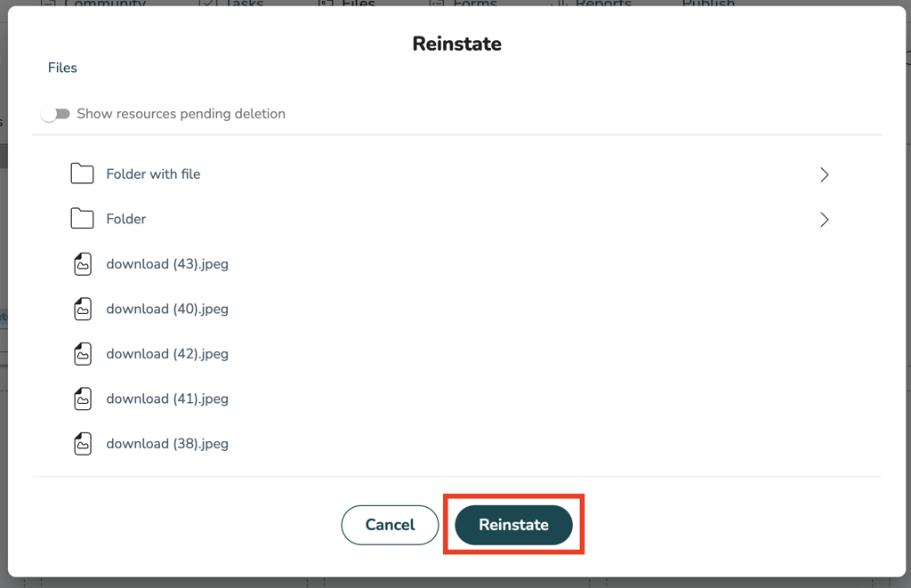Screen dimensions: 911x588
Task: Click the folder icon for Folder with file
Action: click(x=82, y=173)
